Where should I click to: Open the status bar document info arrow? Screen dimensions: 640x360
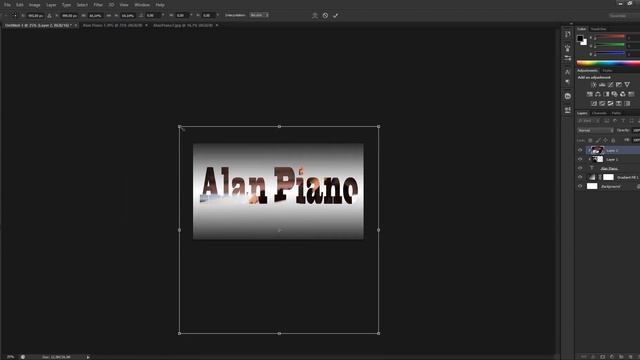pyautogui.click(x=88, y=357)
